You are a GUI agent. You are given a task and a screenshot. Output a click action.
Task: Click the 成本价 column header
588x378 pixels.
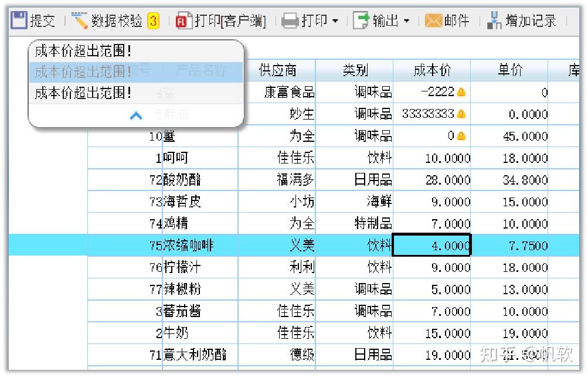[432, 70]
